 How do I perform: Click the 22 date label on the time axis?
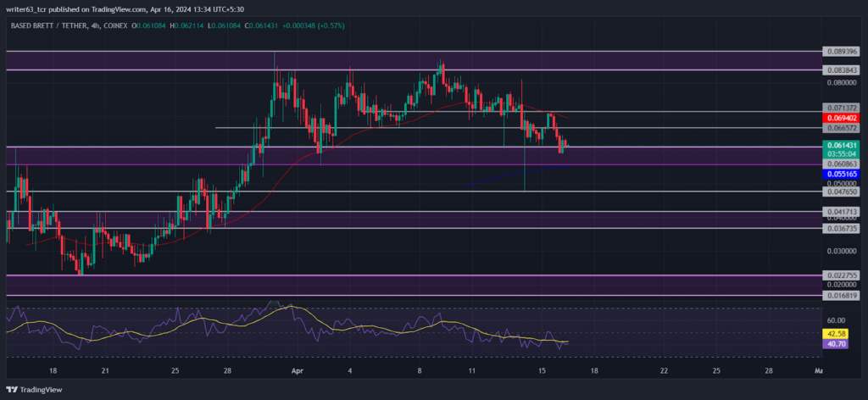click(x=664, y=369)
